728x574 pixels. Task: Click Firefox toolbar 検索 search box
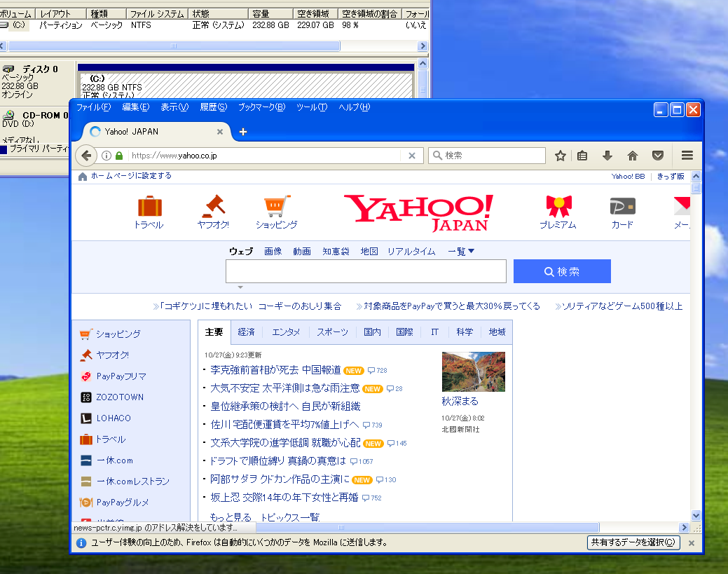click(x=486, y=156)
